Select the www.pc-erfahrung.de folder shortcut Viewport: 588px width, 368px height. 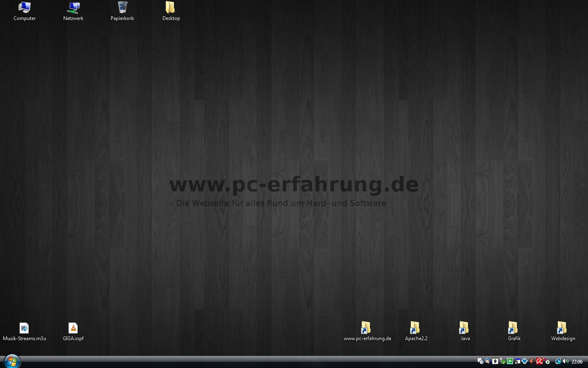pos(366,328)
